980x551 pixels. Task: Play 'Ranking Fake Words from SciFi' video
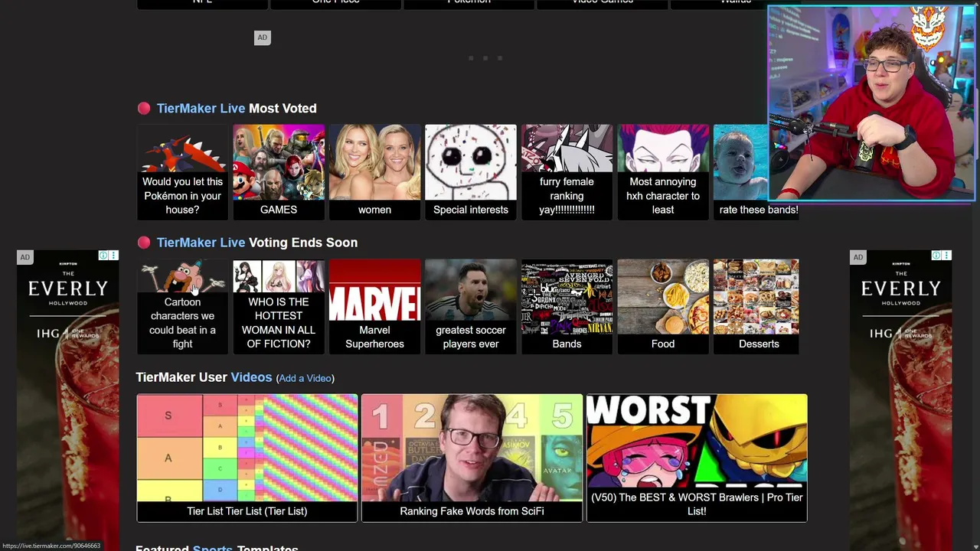click(x=472, y=458)
